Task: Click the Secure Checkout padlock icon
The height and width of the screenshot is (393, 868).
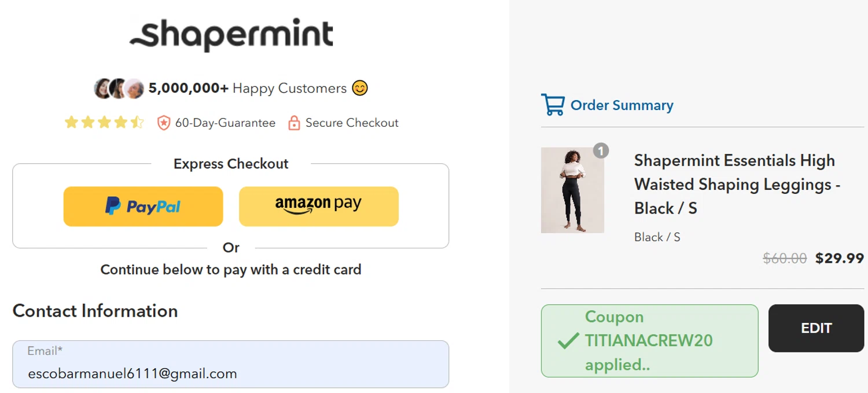Action: 294,123
